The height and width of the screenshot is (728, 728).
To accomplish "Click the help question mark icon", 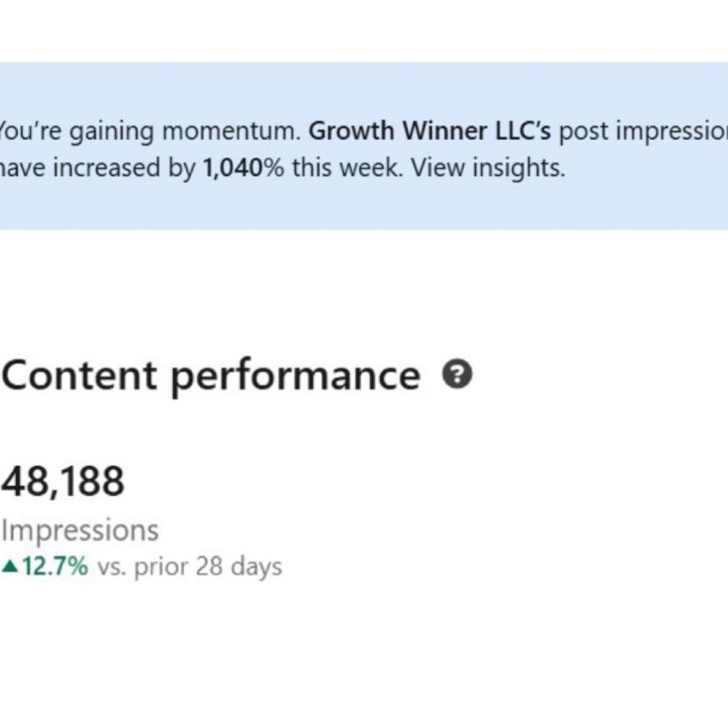I will 457,375.
